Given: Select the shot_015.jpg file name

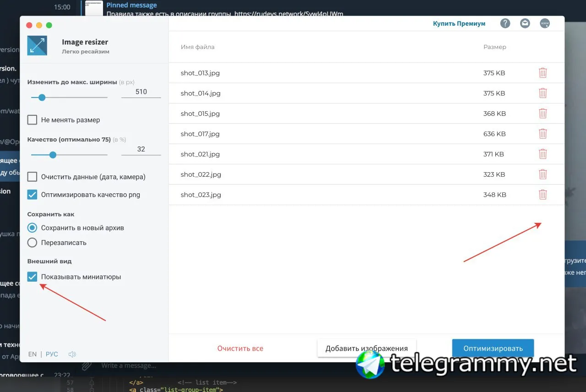Looking at the screenshot, I should coord(201,114).
